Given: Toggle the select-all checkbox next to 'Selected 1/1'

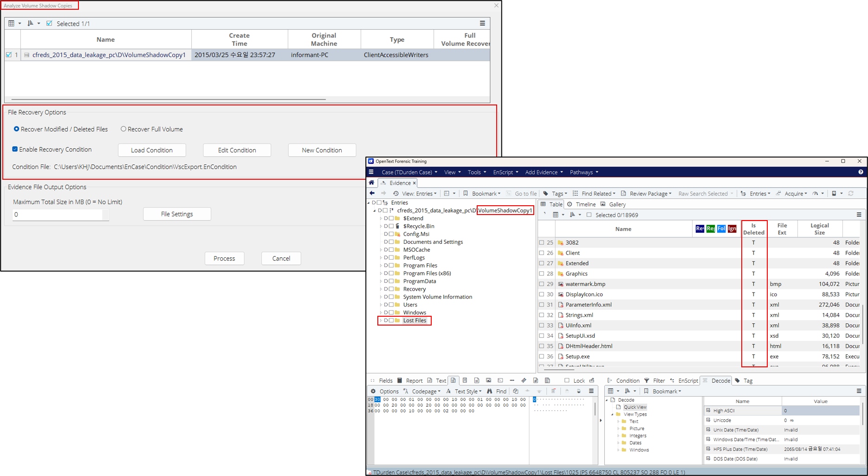Looking at the screenshot, I should point(49,23).
